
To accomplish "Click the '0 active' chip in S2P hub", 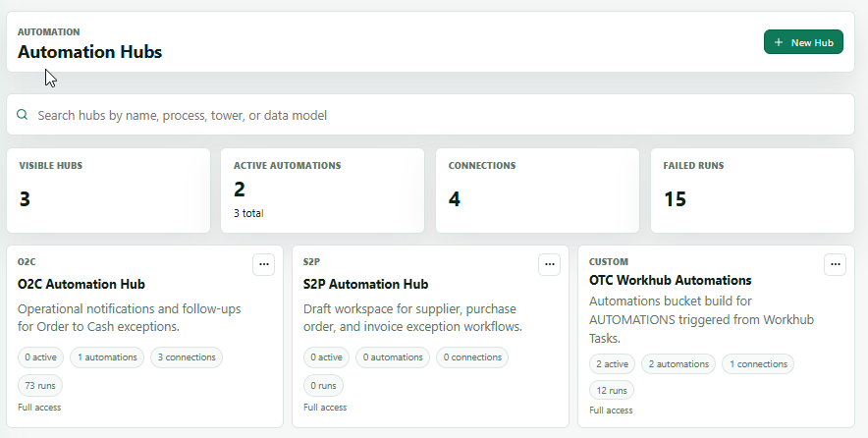I will tap(326, 357).
